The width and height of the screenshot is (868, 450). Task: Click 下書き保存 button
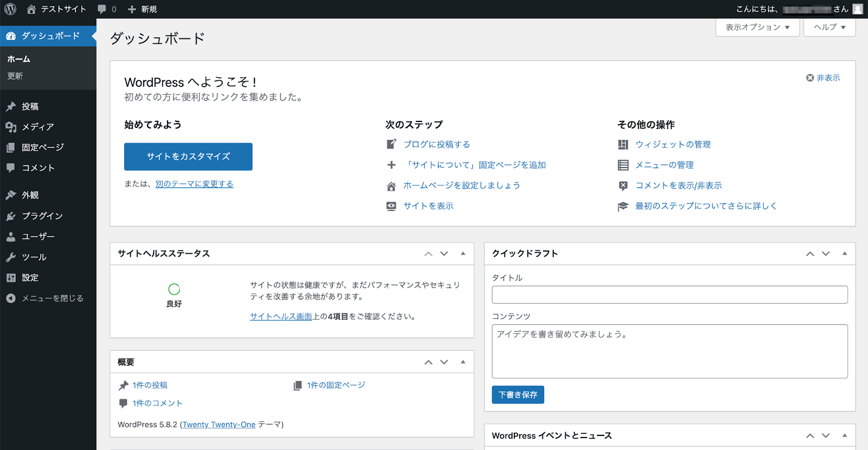(518, 395)
